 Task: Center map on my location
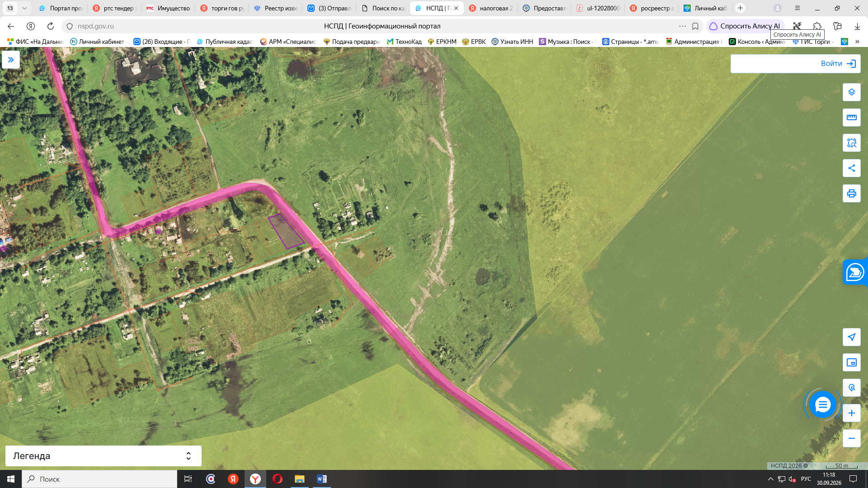click(x=852, y=337)
